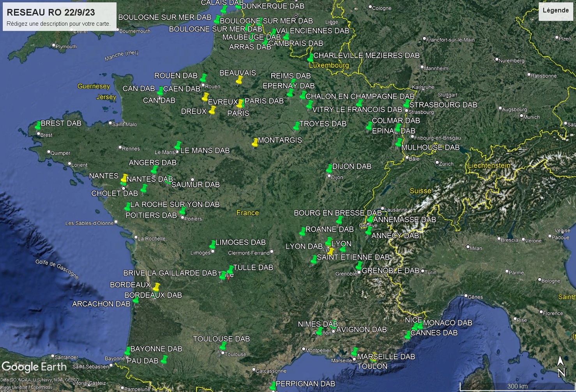Select the LIMOGES DAB pin marker

click(x=212, y=244)
